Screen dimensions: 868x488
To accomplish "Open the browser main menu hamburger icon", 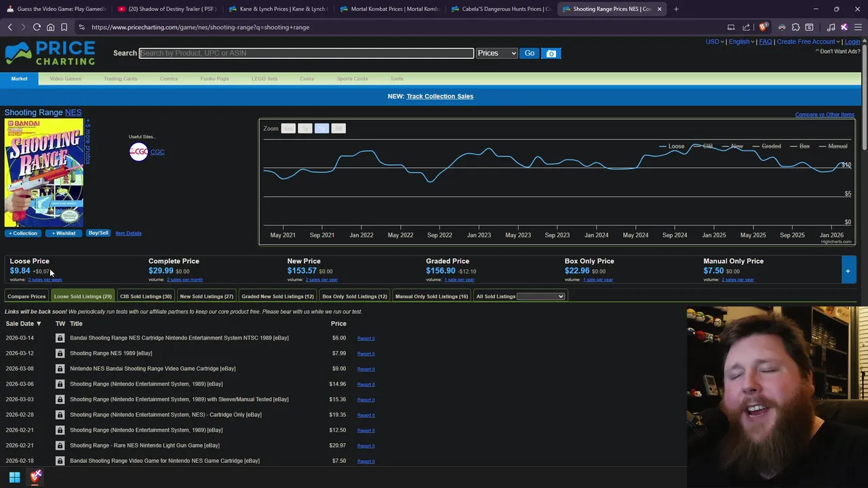I will tap(859, 27).
